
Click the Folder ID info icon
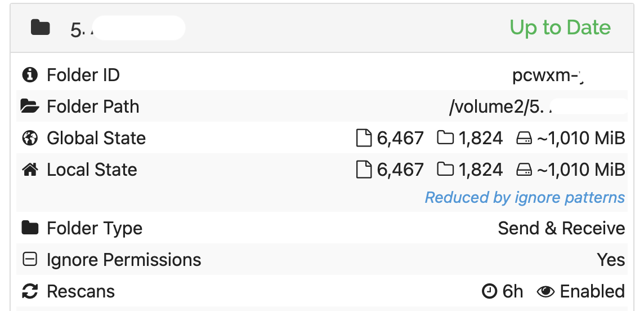click(x=30, y=75)
